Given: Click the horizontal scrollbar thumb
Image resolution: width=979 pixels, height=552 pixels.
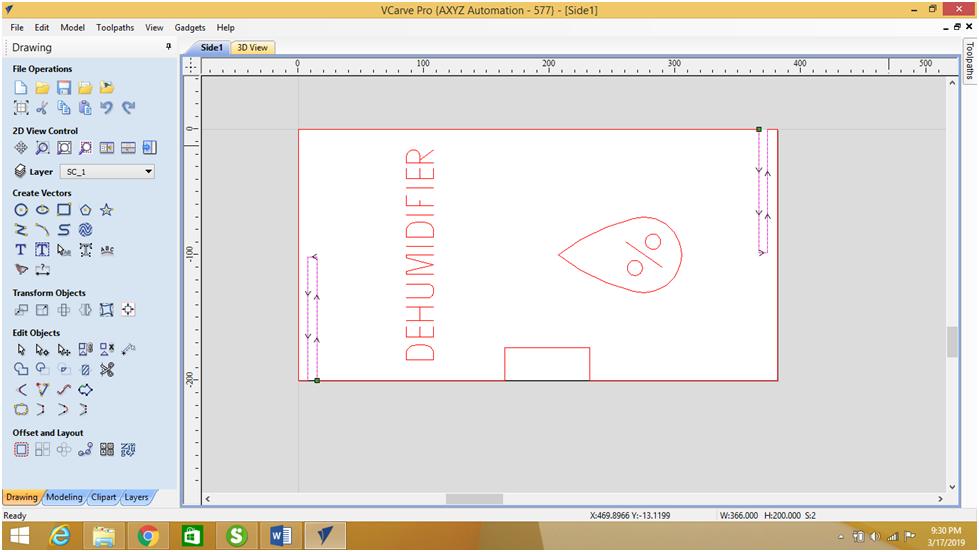Looking at the screenshot, I should point(475,498).
